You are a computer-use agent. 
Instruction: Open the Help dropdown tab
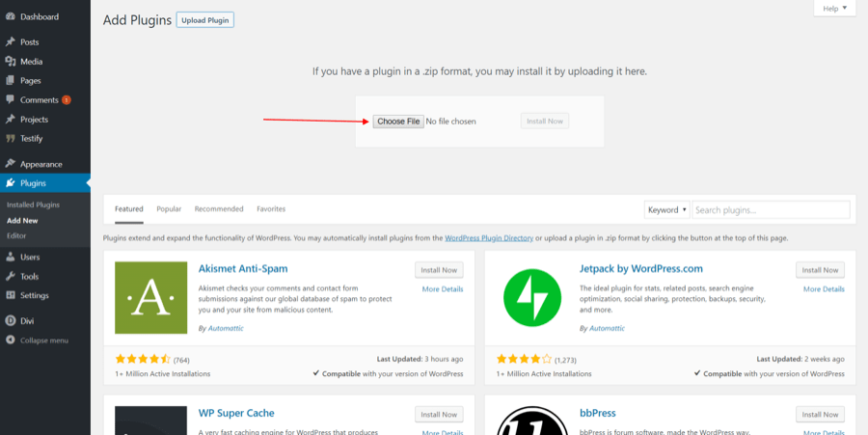pyautogui.click(x=835, y=9)
